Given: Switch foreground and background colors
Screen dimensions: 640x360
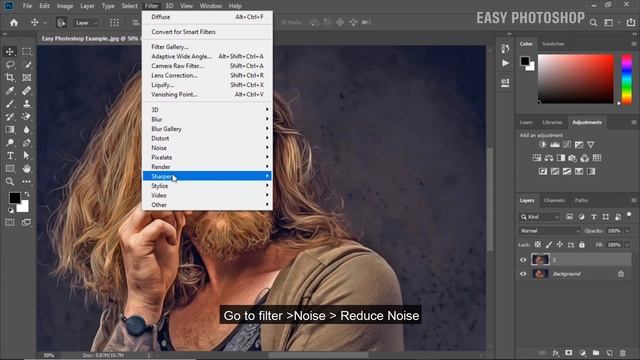Looking at the screenshot, I should pos(27,194).
